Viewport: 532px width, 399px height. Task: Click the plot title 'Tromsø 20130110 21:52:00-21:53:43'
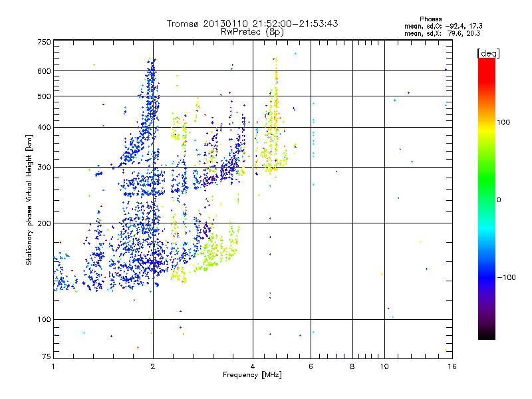coord(253,23)
